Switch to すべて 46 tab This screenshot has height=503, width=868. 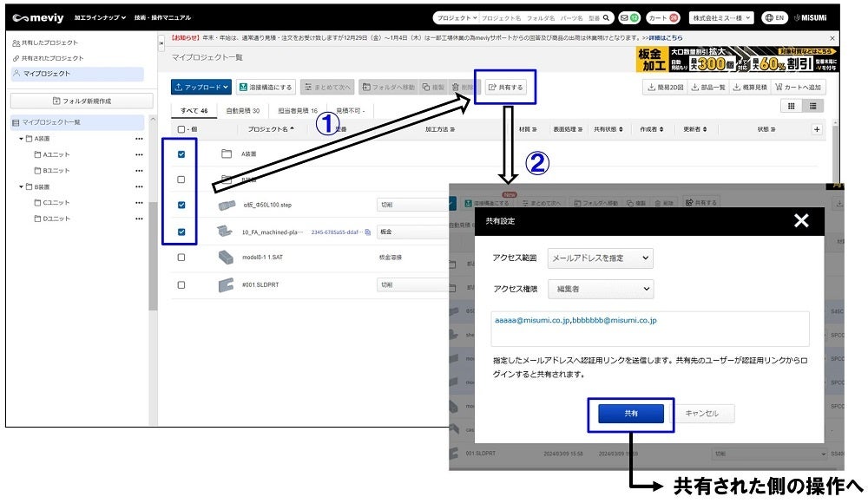(x=194, y=111)
